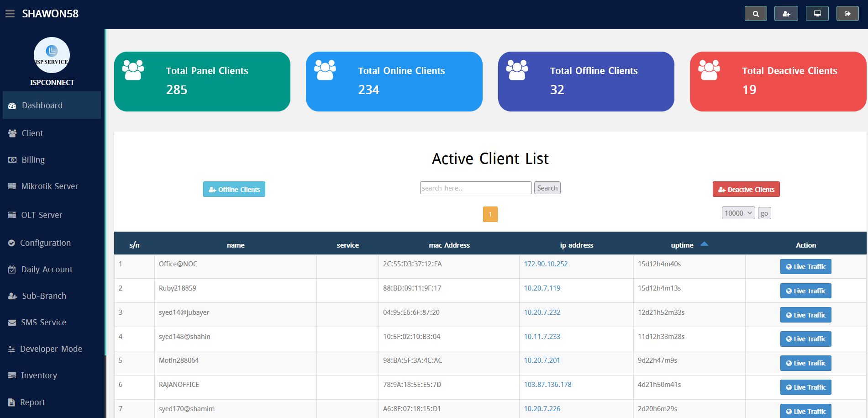This screenshot has width=868, height=418.
Task: Open the 10000 rows-per-page dropdown
Action: (x=738, y=213)
